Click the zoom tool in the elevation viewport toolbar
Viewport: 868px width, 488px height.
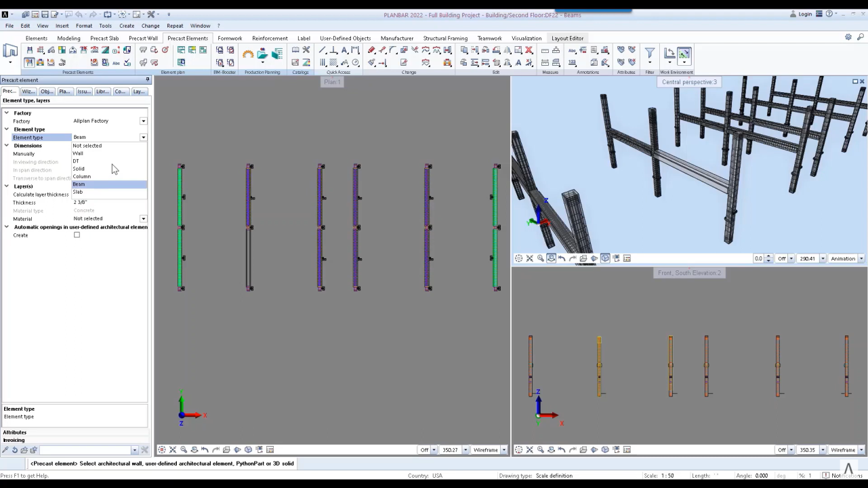(x=540, y=449)
